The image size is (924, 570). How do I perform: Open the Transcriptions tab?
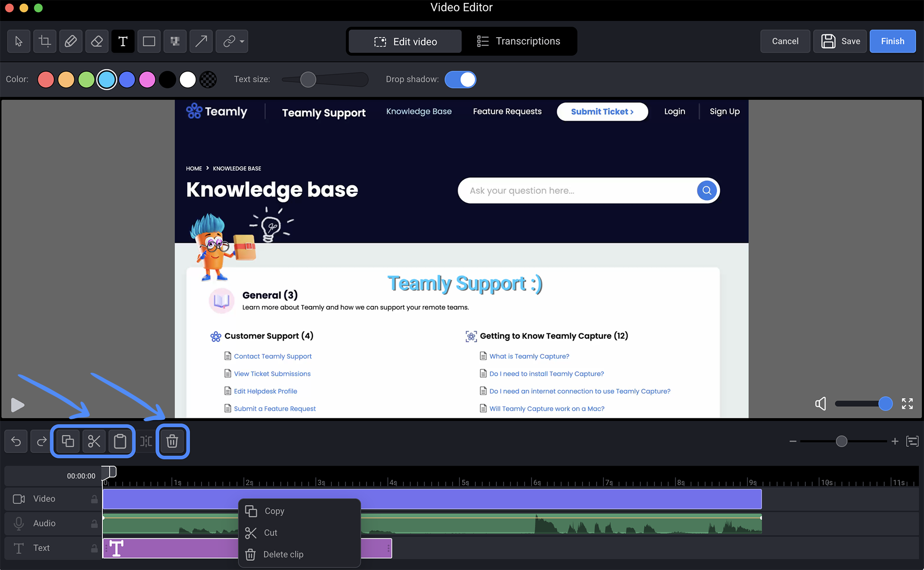tap(518, 41)
